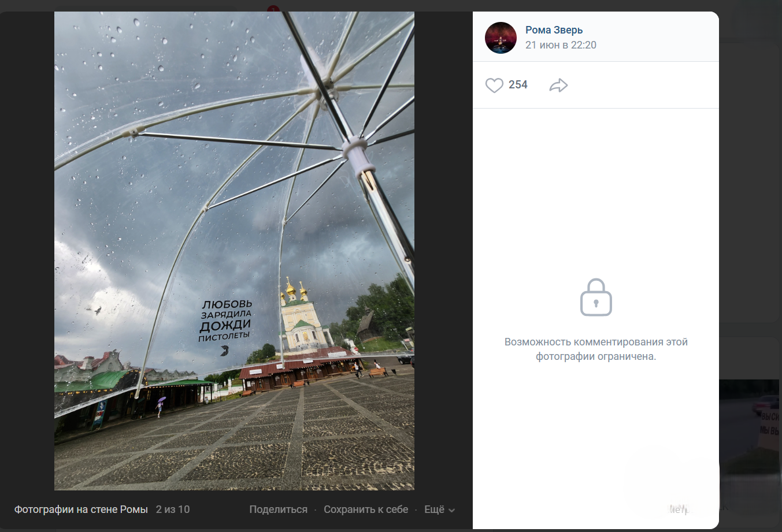Screen dimensions: 782x532
Task: Expand the chevron next to Ещё
Action: tap(452, 511)
